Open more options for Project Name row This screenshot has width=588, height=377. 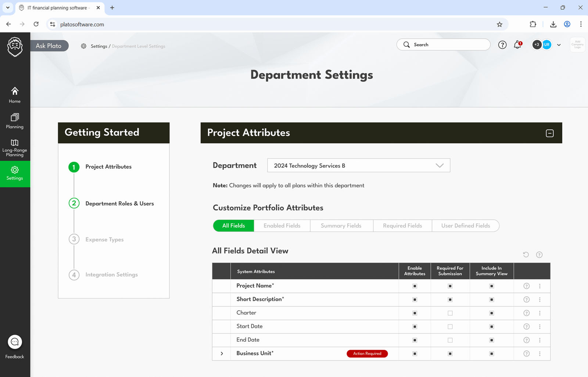539,286
